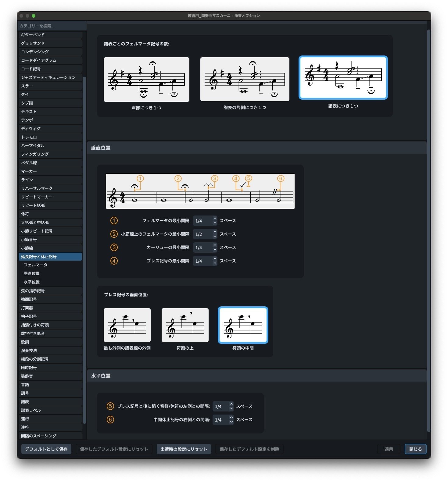Open the 小節線 category

pyautogui.click(x=50, y=248)
